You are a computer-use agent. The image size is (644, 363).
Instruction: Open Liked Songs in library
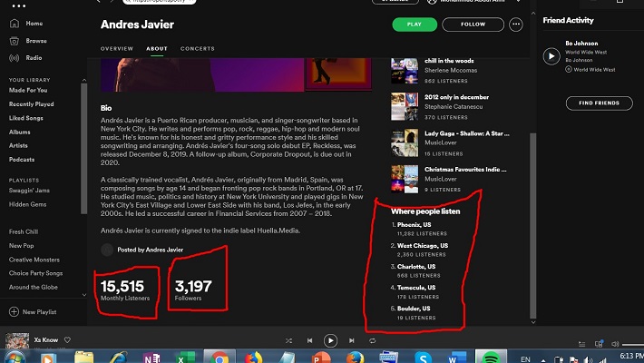point(28,118)
